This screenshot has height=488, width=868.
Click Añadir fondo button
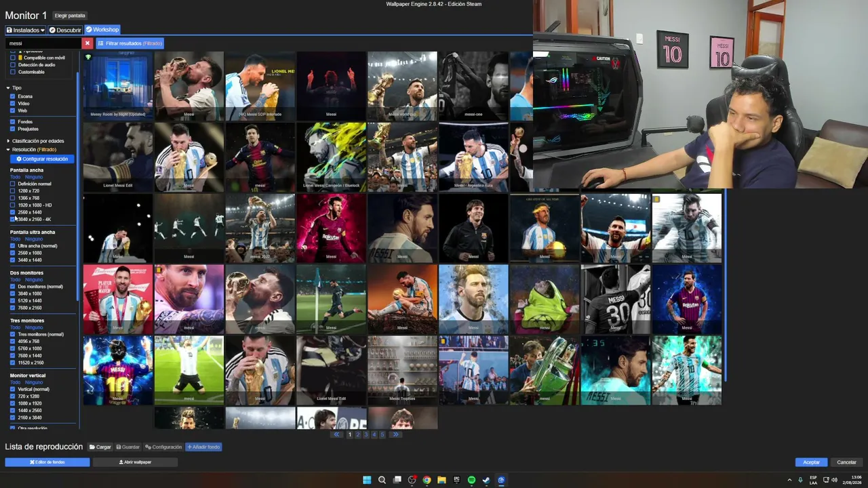[203, 447]
